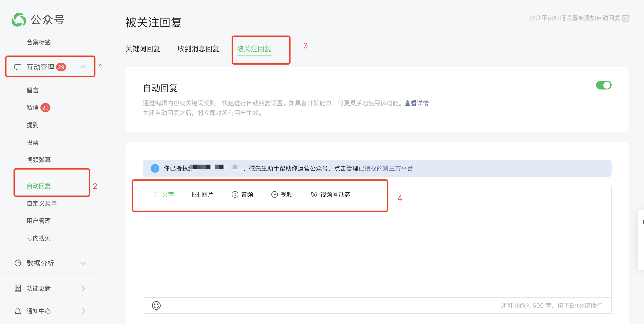
Task: Choose 视频号动态 channel feed reply type
Action: (x=330, y=194)
